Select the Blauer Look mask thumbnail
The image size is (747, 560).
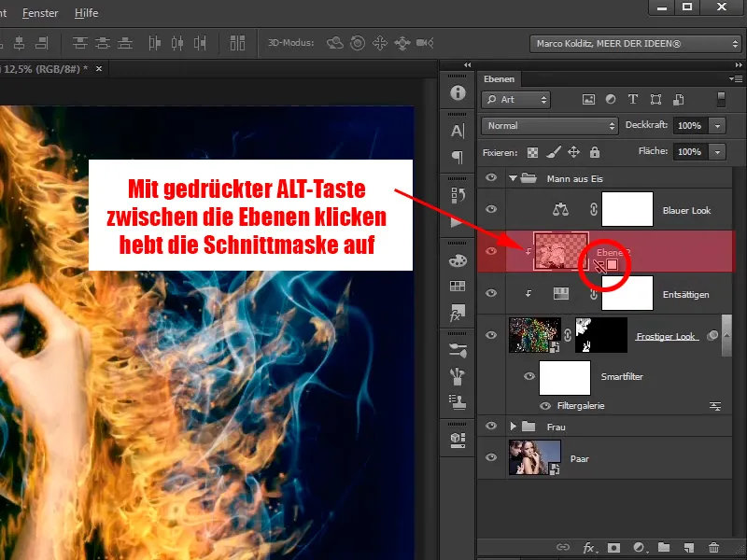[x=627, y=209]
